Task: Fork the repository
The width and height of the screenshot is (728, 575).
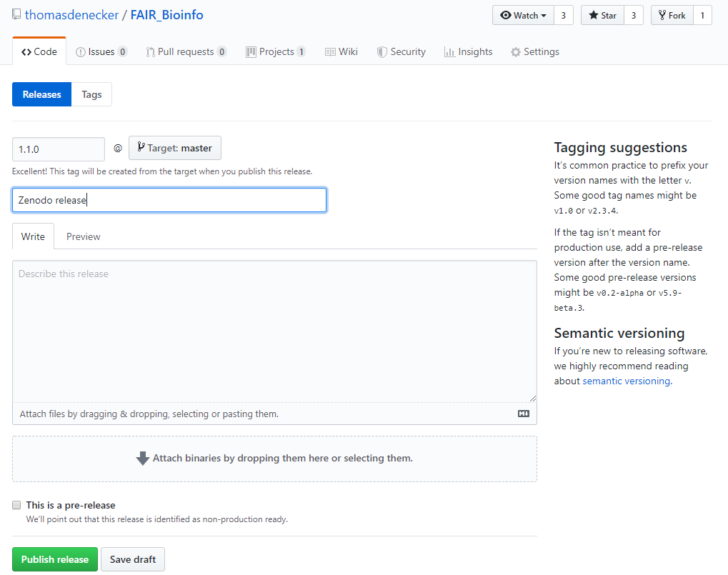Action: coord(672,15)
